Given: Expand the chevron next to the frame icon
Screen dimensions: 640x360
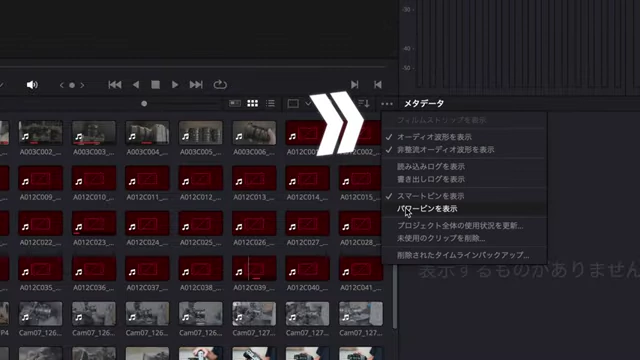Looking at the screenshot, I should [x=308, y=104].
